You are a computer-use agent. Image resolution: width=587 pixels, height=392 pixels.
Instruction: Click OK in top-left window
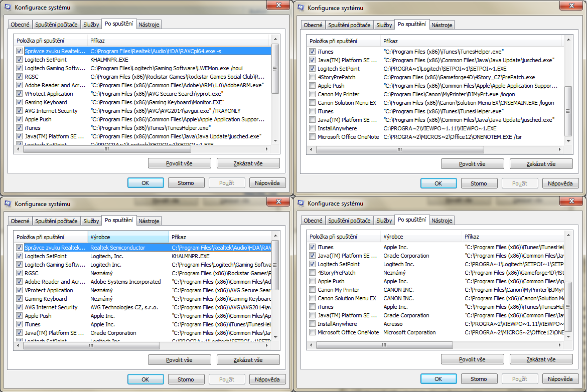click(145, 183)
